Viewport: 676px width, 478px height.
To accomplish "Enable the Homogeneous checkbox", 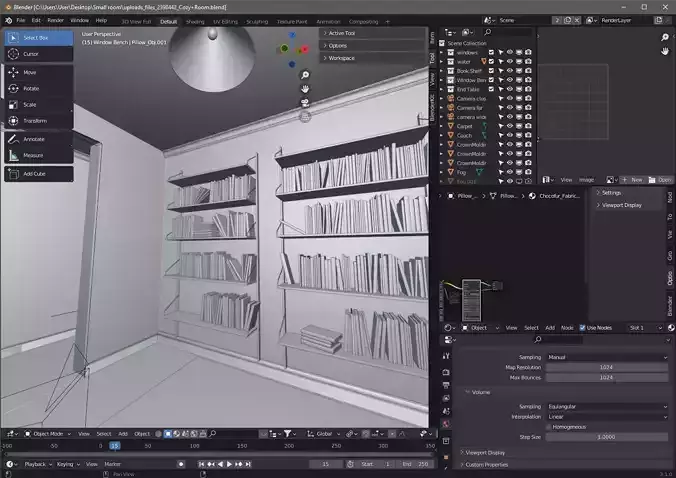I will 549,427.
